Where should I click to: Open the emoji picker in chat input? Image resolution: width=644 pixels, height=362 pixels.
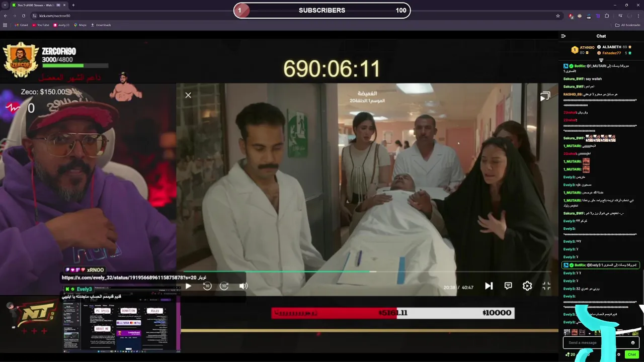tap(633, 343)
